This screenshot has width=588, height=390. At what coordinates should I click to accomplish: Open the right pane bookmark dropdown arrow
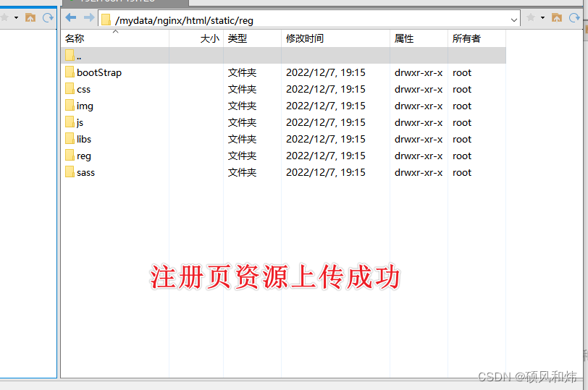coord(542,17)
